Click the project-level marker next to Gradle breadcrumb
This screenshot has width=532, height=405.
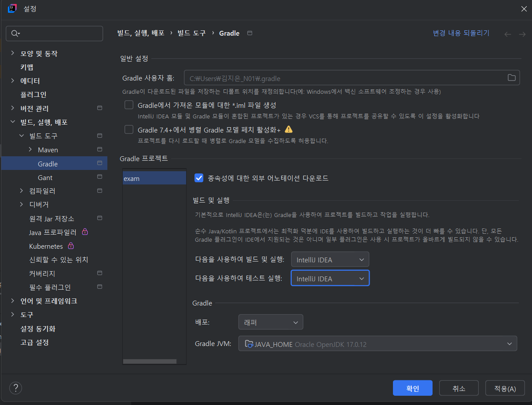(250, 33)
